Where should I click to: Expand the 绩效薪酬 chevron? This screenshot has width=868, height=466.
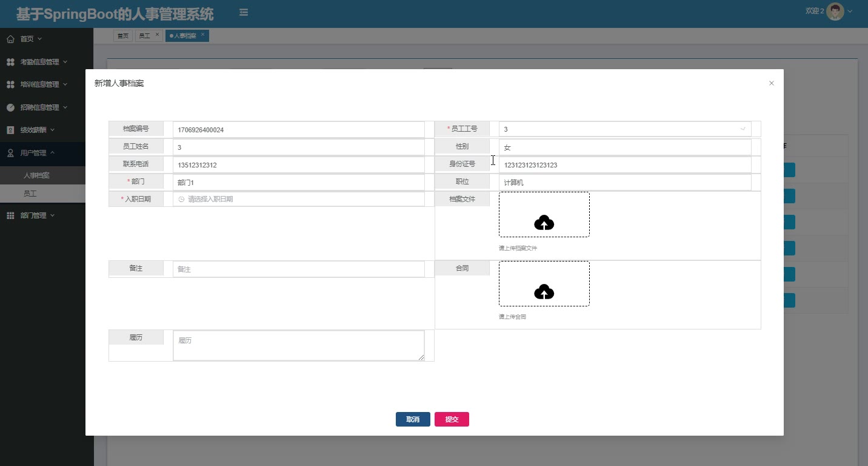52,130
